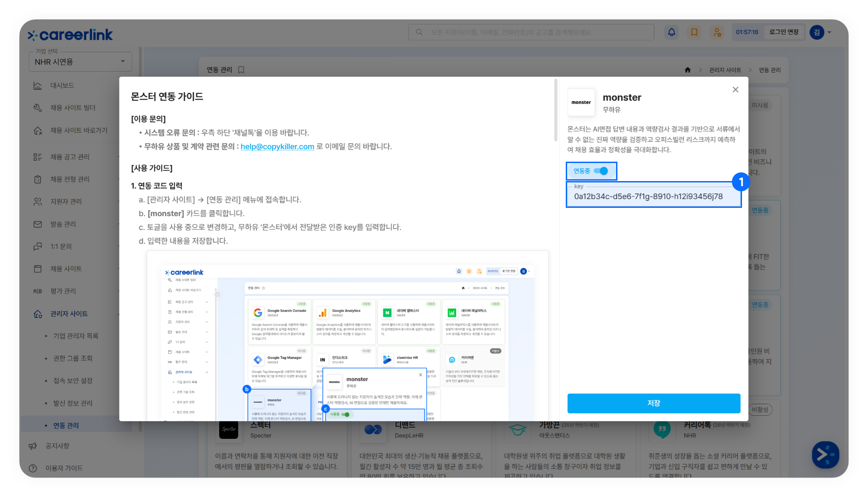Click the user star settings icon
This screenshot has height=497, width=868.
point(717,32)
